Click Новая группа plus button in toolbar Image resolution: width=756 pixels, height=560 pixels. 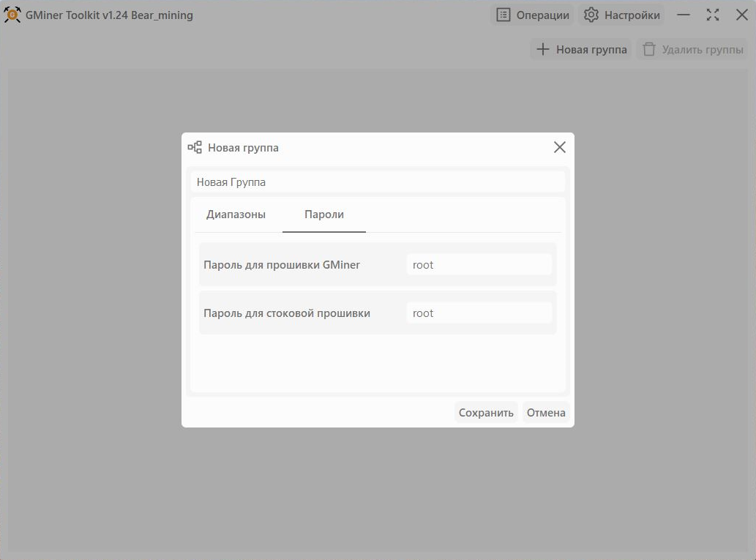coord(581,49)
